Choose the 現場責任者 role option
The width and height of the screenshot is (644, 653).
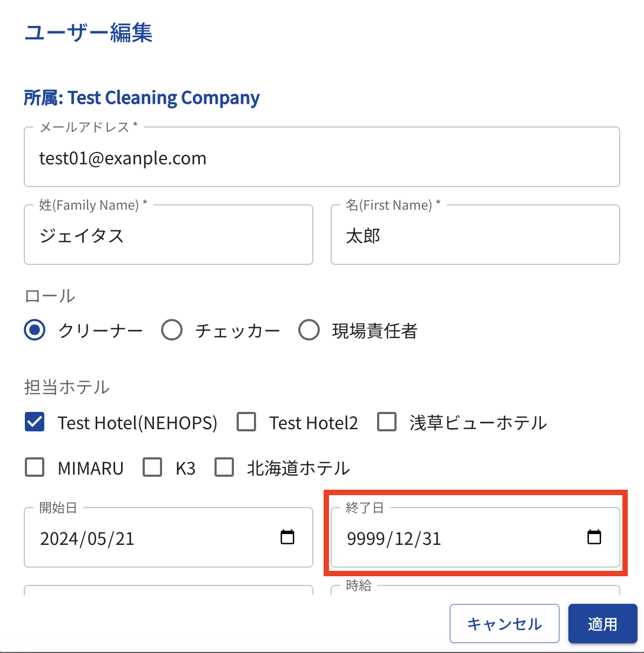pyautogui.click(x=309, y=330)
